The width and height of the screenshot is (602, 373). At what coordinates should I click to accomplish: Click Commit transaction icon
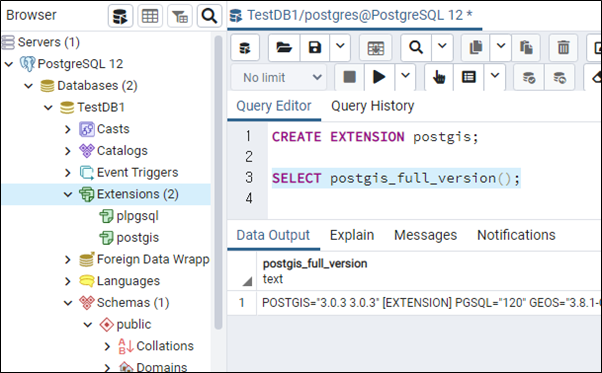pos(529,77)
